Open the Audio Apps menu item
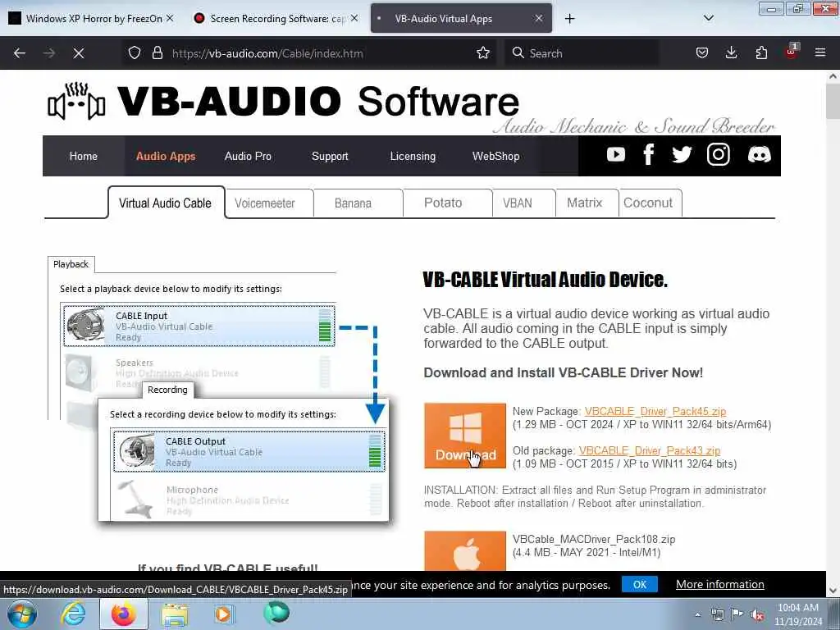840x630 pixels. click(x=166, y=156)
